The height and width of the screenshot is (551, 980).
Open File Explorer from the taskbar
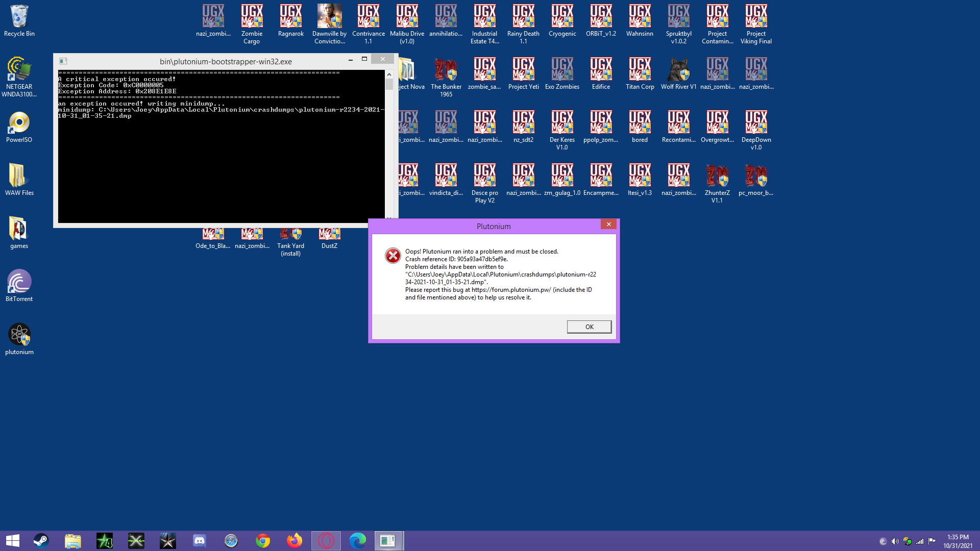tap(73, 541)
